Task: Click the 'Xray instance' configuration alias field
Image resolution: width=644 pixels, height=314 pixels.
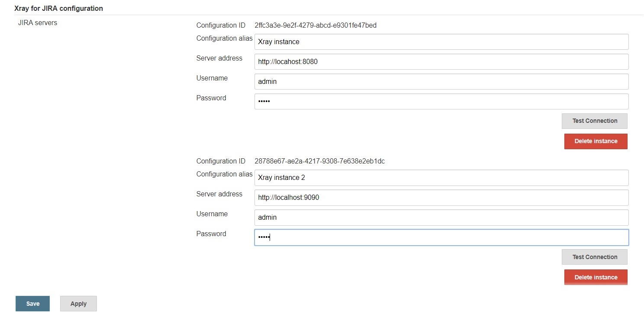Action: [441, 42]
